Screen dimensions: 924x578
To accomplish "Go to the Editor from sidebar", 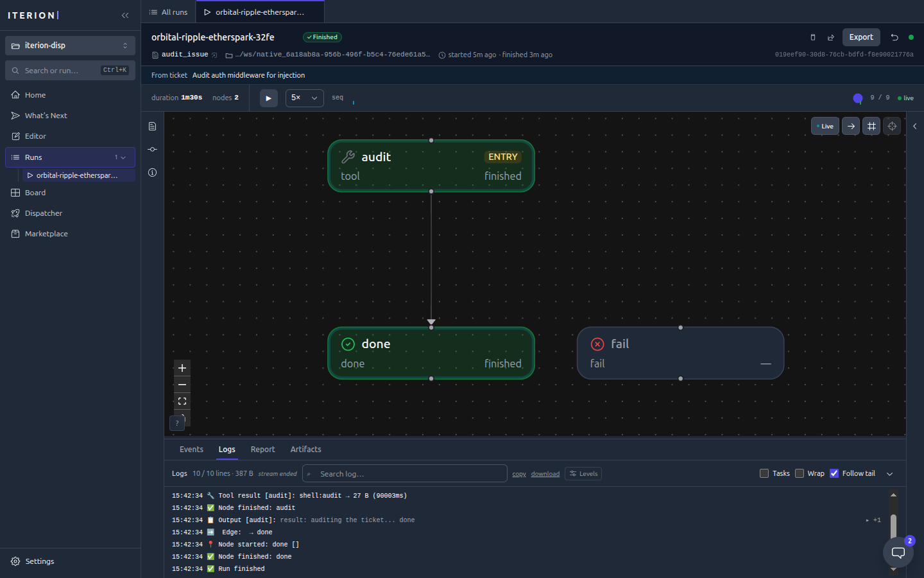I will coord(70,136).
